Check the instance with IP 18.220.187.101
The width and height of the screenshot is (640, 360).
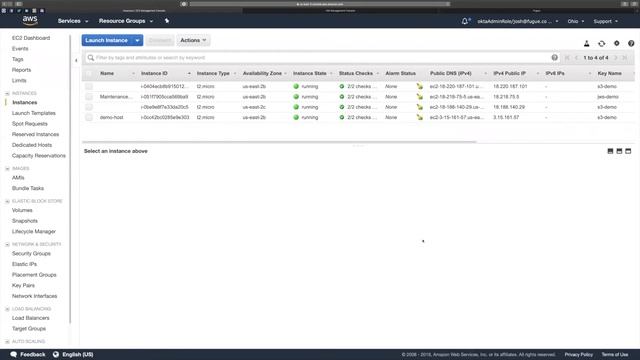coord(89,86)
